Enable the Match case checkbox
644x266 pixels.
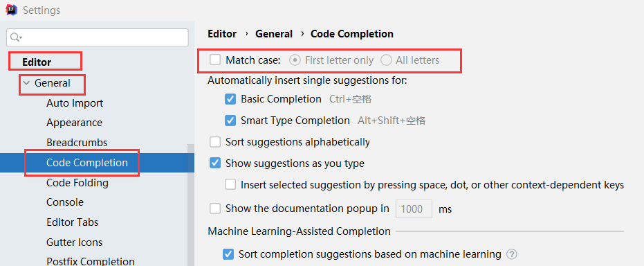coord(215,60)
